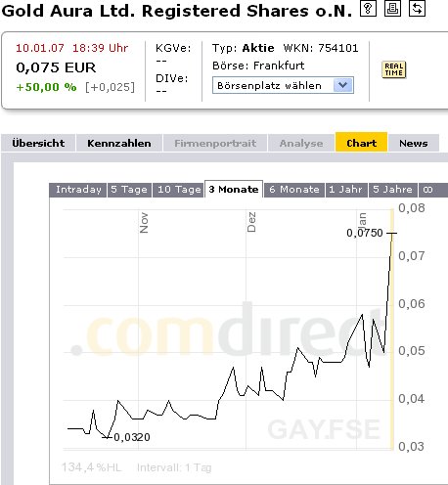Viewport: 448px width, 485px height.
Task: Select the Chart tab
Action: pyautogui.click(x=361, y=143)
